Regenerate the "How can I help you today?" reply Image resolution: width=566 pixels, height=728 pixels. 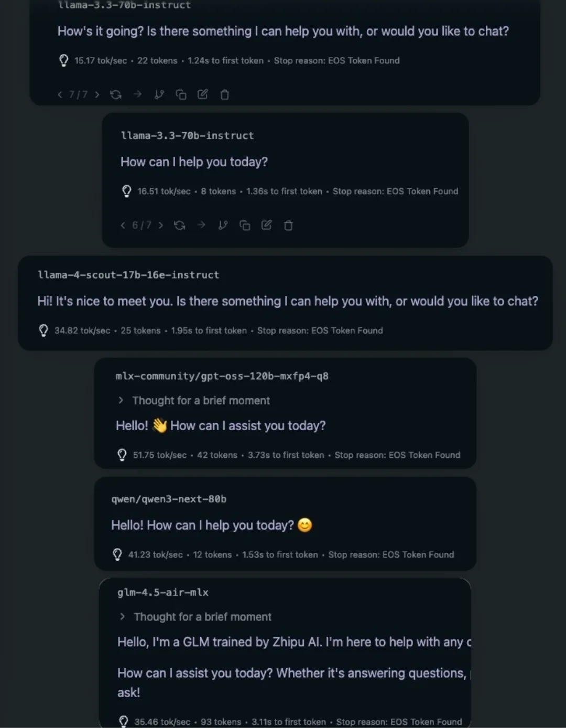click(180, 226)
